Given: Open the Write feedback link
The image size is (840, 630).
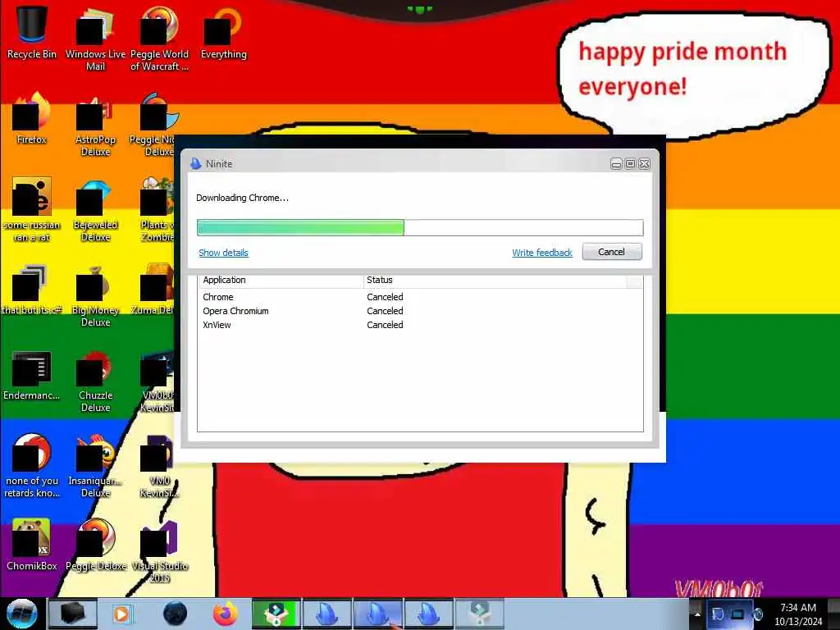Looking at the screenshot, I should (x=542, y=253).
